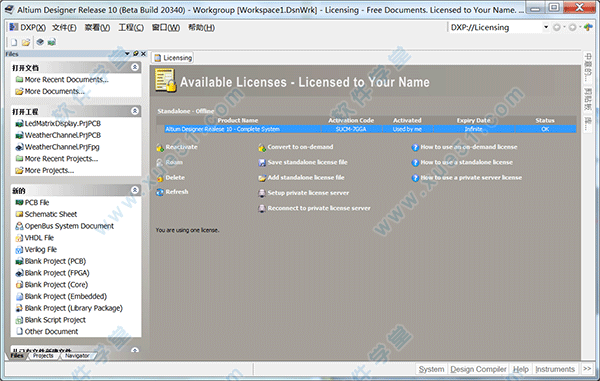Open the 帮助(H) menu
The width and height of the screenshot is (600, 381).
[201, 28]
